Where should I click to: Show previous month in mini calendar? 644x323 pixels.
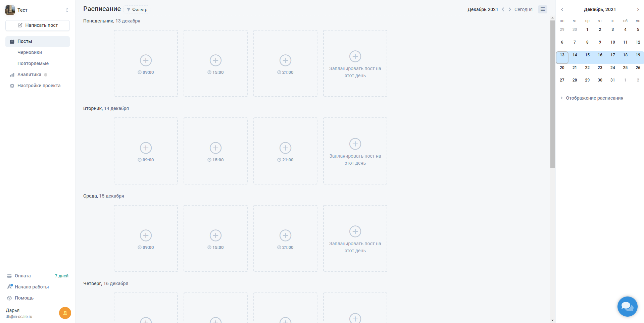(x=562, y=10)
